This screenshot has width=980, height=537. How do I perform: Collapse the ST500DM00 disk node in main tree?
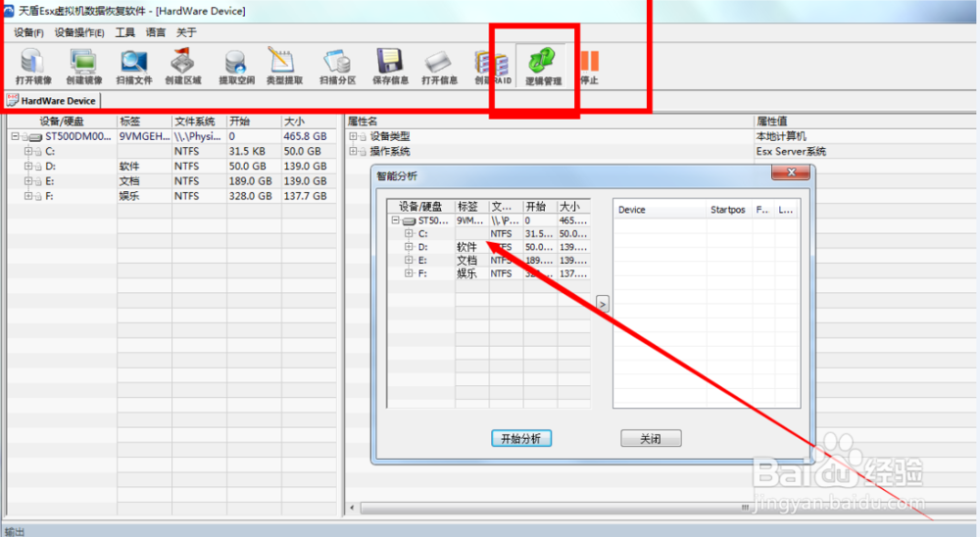(15, 136)
